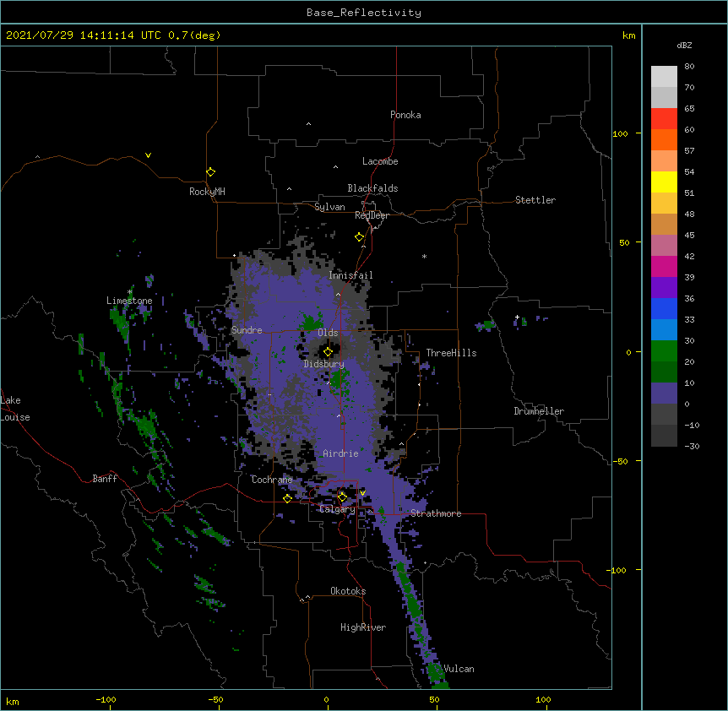Click the RockyMH label
The height and width of the screenshot is (711, 728).
click(207, 192)
